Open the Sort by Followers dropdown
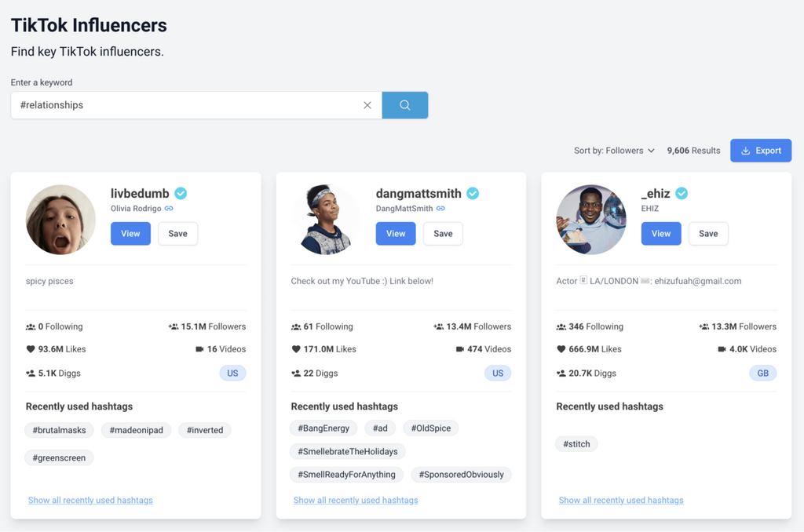The height and width of the screenshot is (532, 804). pyautogui.click(x=614, y=151)
